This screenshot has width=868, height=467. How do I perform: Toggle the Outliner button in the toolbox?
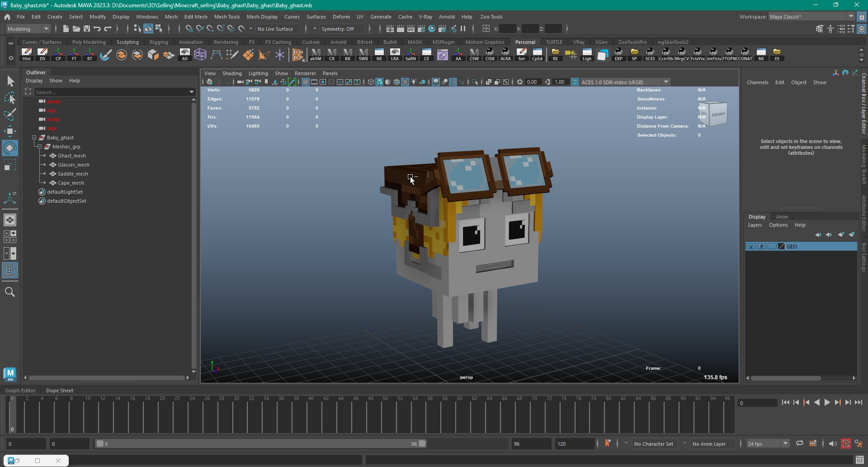click(x=10, y=271)
